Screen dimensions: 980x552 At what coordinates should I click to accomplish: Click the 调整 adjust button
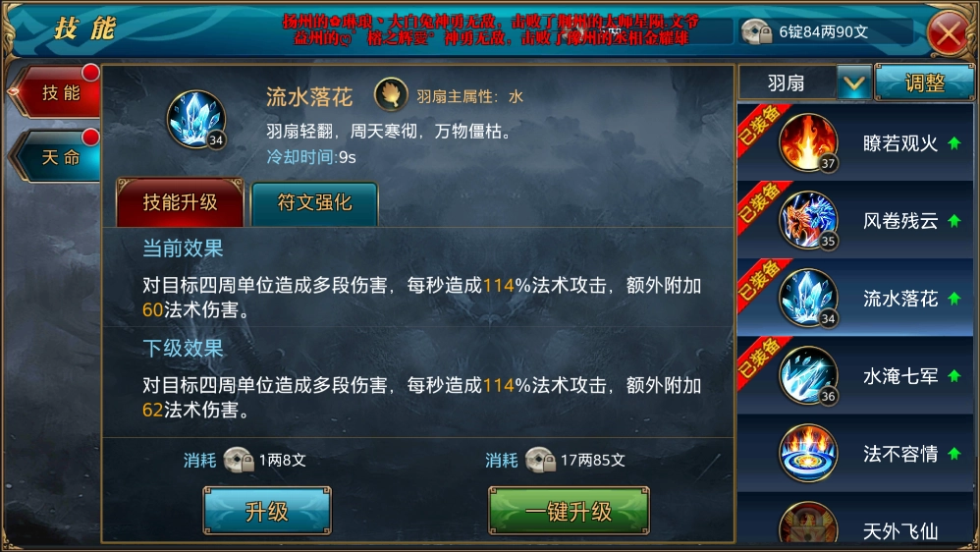(x=924, y=83)
